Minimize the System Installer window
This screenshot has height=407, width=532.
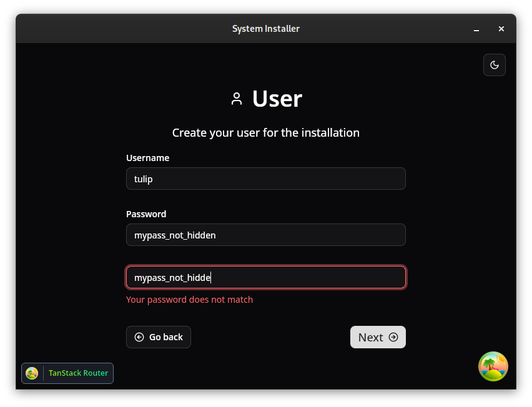point(476,29)
